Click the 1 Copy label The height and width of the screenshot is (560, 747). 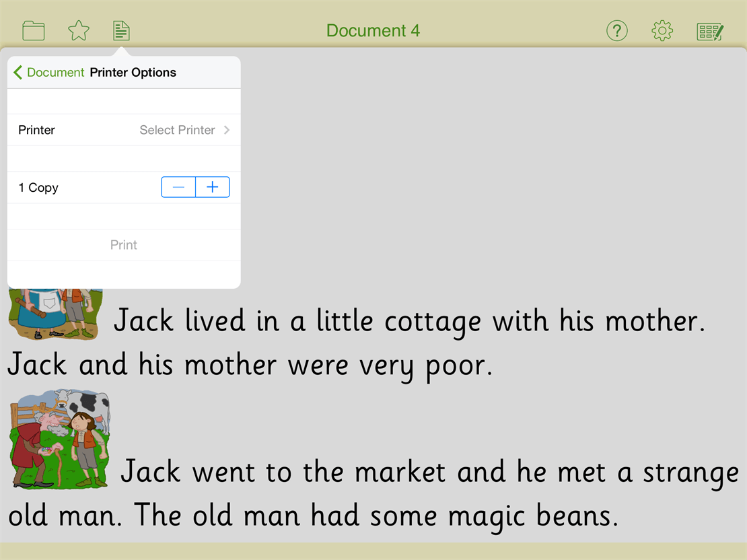(38, 188)
